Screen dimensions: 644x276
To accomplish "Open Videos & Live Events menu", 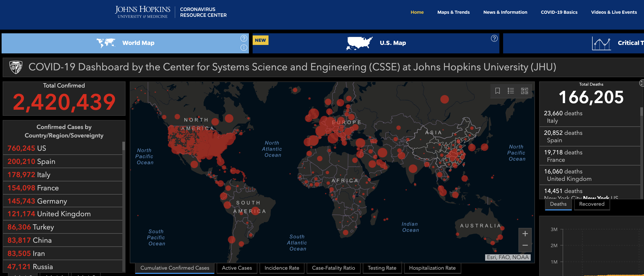I will [614, 12].
